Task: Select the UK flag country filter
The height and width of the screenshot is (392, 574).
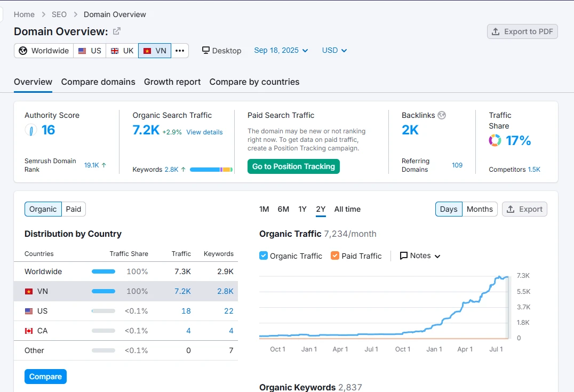Action: click(x=122, y=51)
